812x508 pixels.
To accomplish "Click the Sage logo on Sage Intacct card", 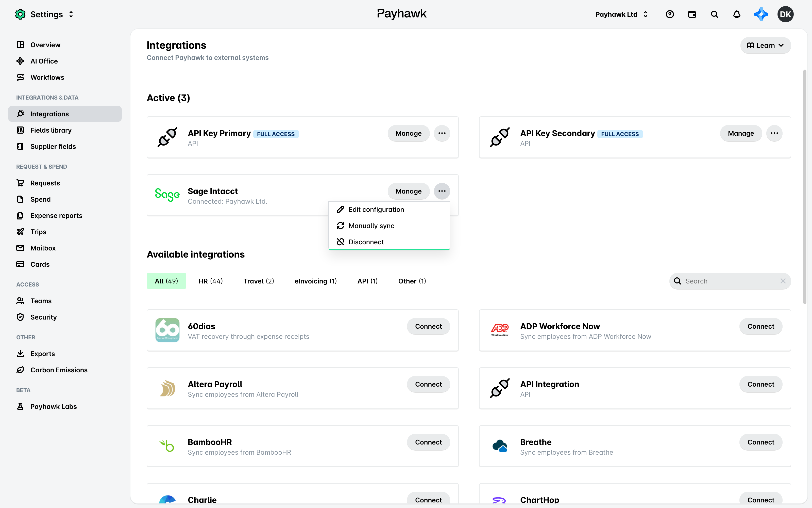I will [167, 195].
